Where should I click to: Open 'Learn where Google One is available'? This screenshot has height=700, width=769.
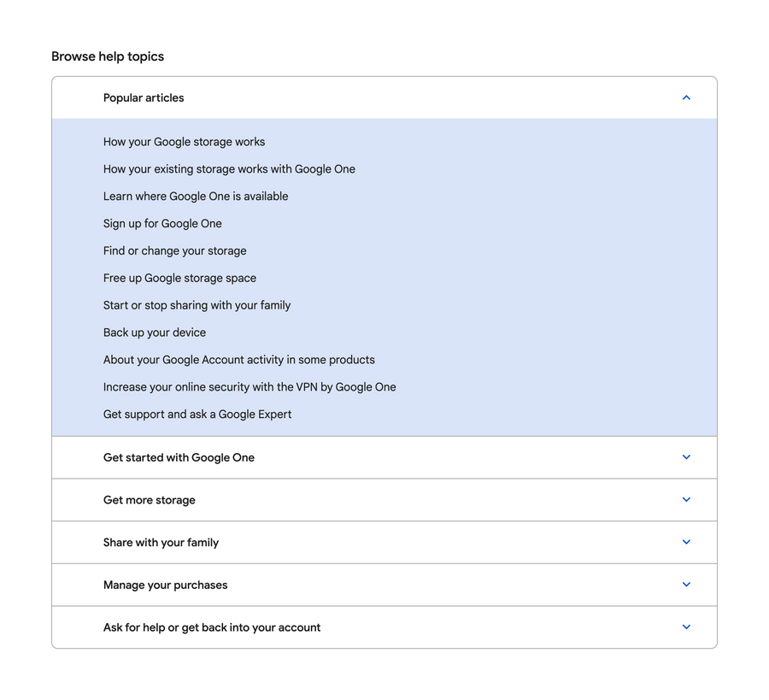(x=196, y=196)
